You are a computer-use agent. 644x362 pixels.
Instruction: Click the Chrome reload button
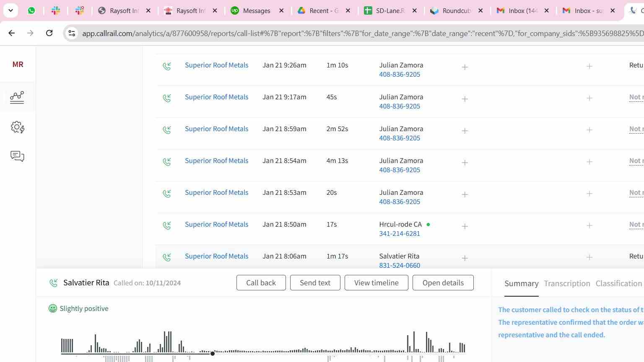49,33
